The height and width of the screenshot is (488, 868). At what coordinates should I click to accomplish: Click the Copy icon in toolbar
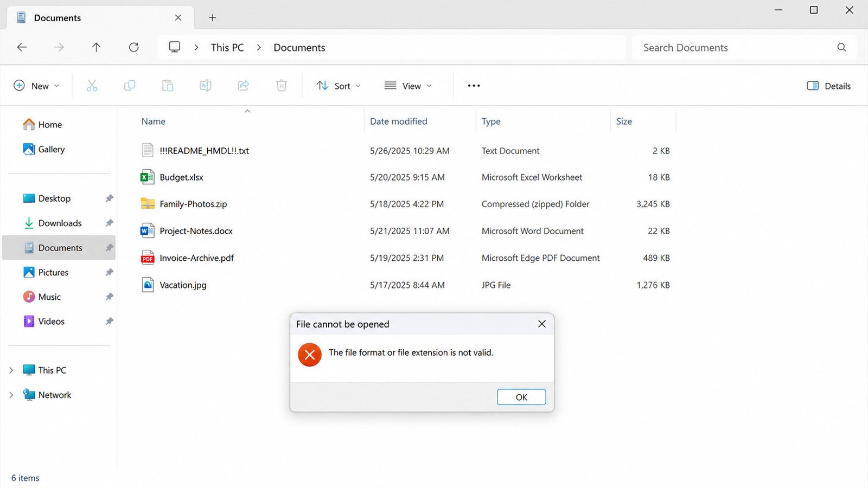[130, 86]
